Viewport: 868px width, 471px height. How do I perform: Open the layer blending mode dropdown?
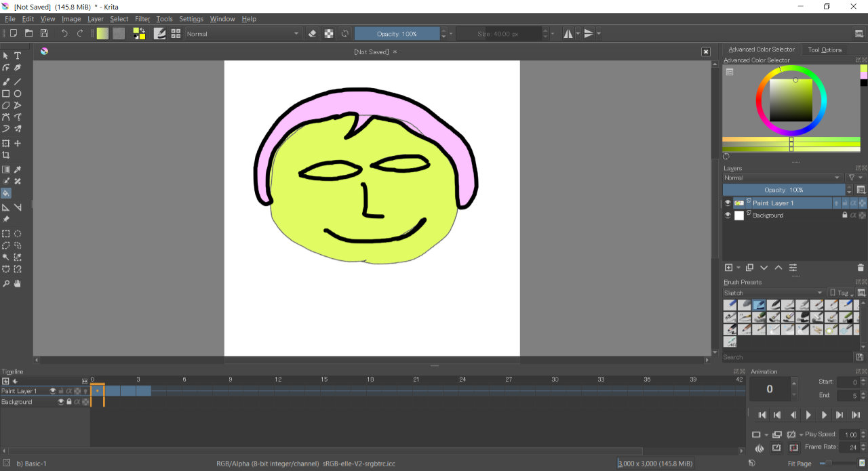click(782, 178)
